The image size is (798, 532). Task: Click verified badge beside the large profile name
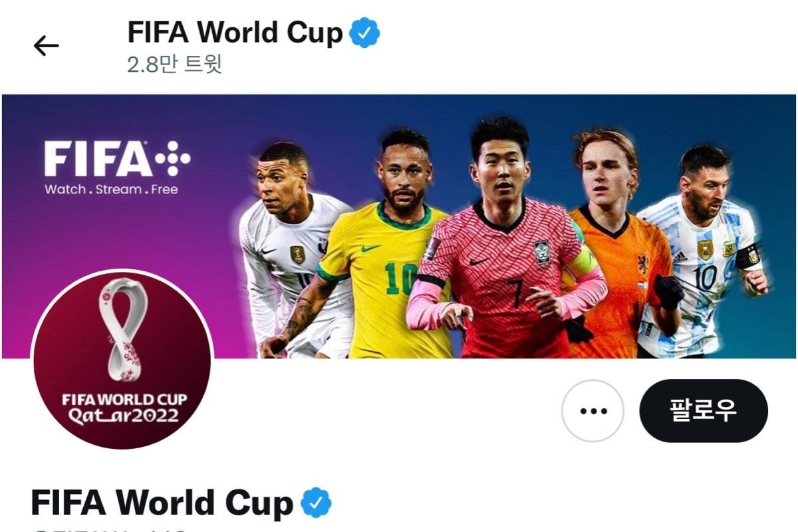(x=316, y=503)
